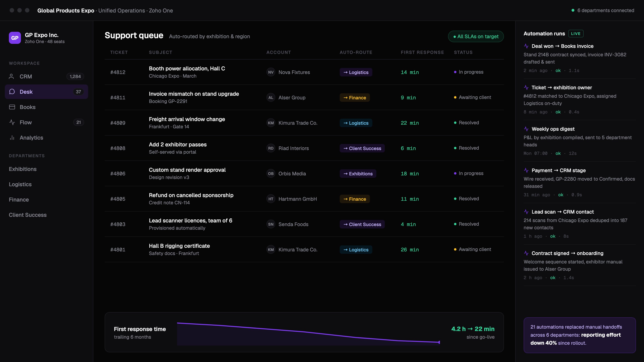Click the RD avatar for Riad Interiors
The image size is (644, 362).
[x=271, y=148]
